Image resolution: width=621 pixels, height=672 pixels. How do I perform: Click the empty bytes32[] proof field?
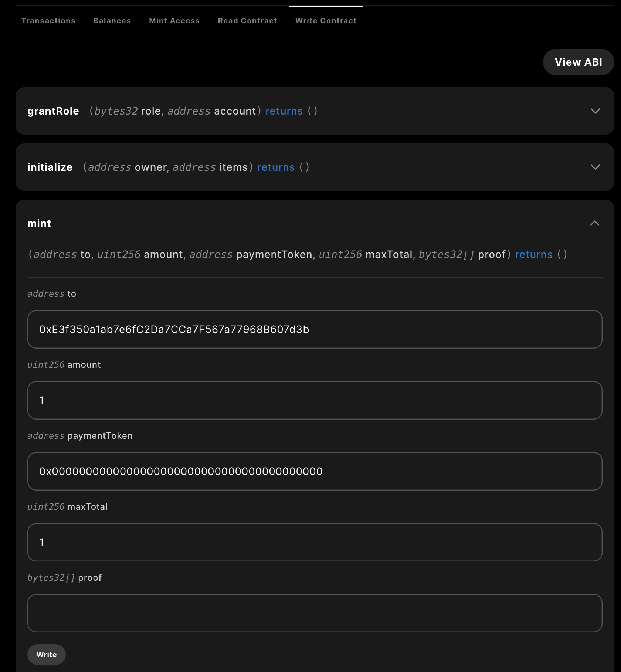[315, 613]
